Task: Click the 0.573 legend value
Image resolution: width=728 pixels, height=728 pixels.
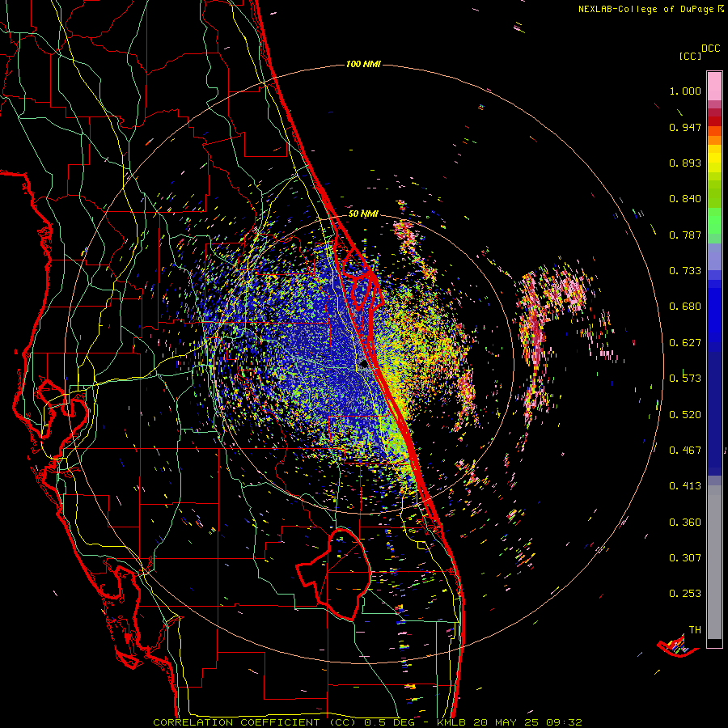Action: pyautogui.click(x=685, y=379)
